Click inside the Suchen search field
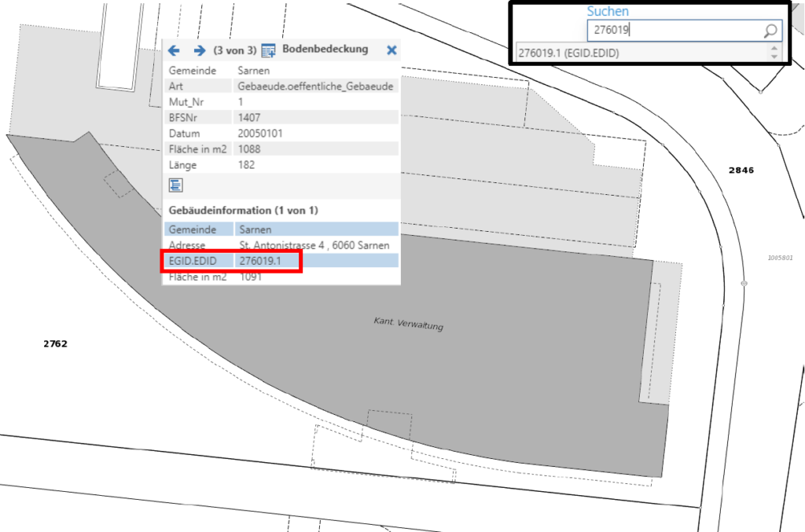 [672, 31]
